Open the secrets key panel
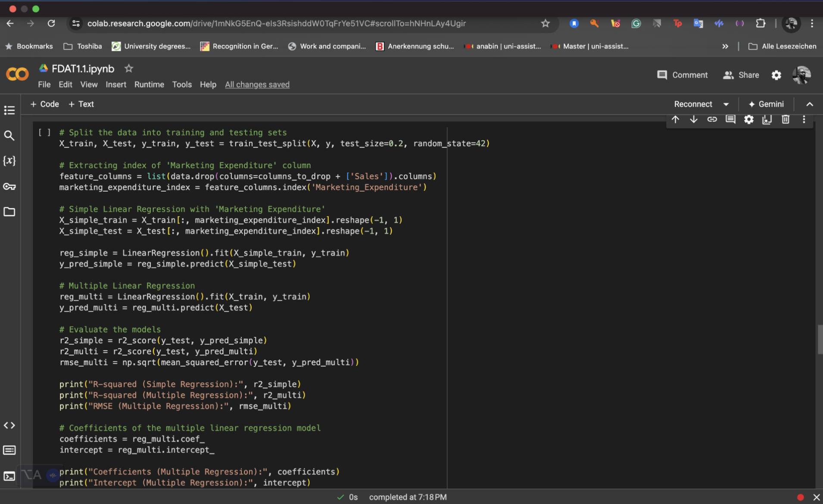This screenshot has width=823, height=504. click(9, 187)
